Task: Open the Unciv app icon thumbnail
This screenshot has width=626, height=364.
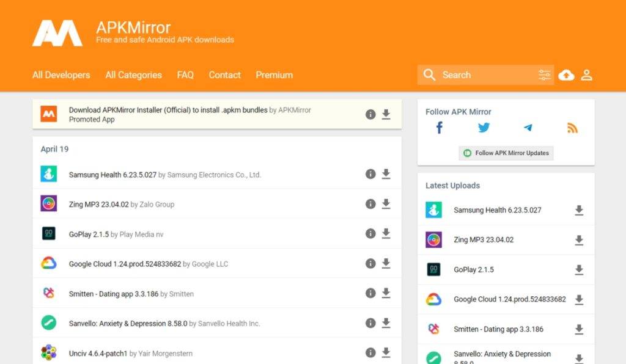Action: coord(49,352)
